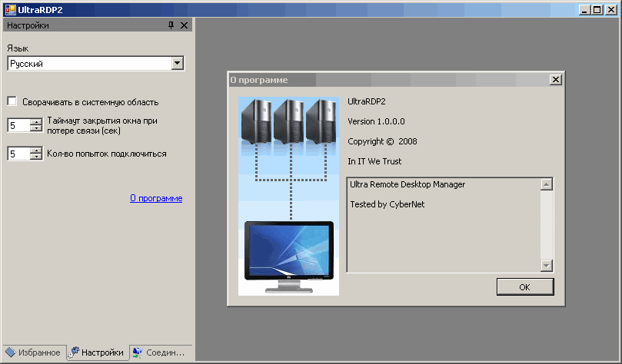Screen dimensions: 622x364
Task: Click the Соедин... tab computers icon
Action: coord(138,352)
